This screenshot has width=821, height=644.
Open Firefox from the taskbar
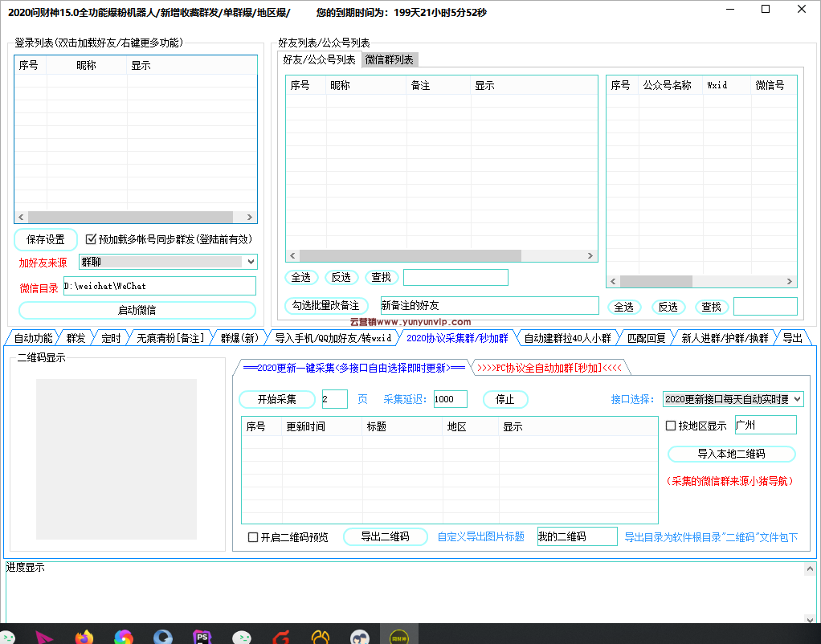84,637
